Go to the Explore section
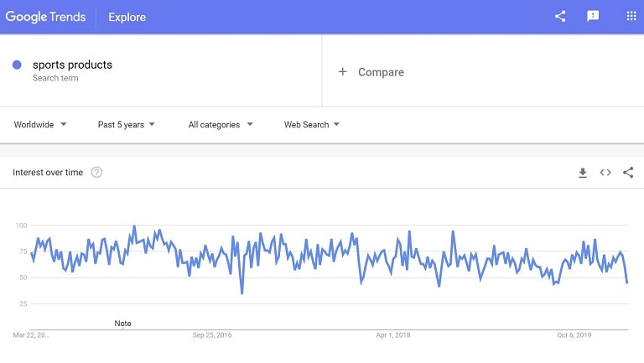Screen dimensions: 644x363 pyautogui.click(x=127, y=17)
